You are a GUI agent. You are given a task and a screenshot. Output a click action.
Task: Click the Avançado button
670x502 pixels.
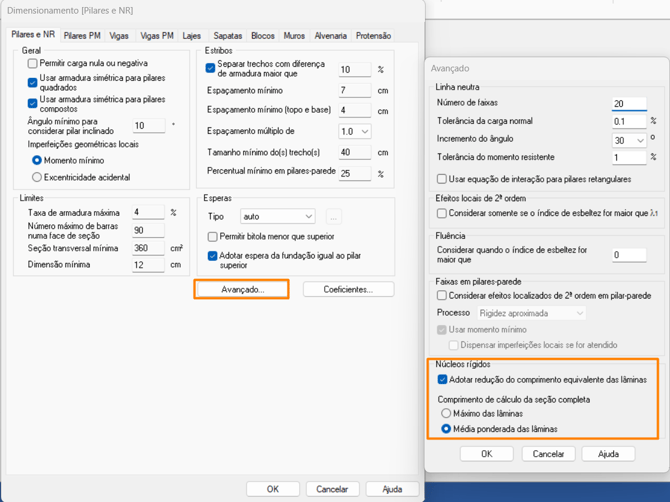point(243,289)
